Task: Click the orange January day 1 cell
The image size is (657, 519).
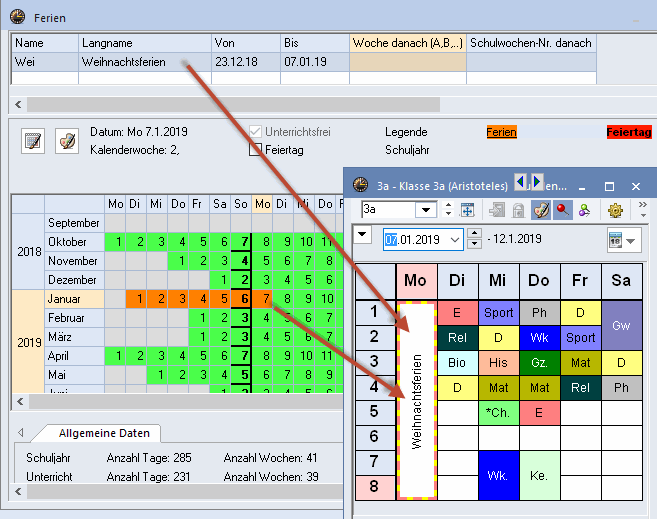Action: coord(136,299)
